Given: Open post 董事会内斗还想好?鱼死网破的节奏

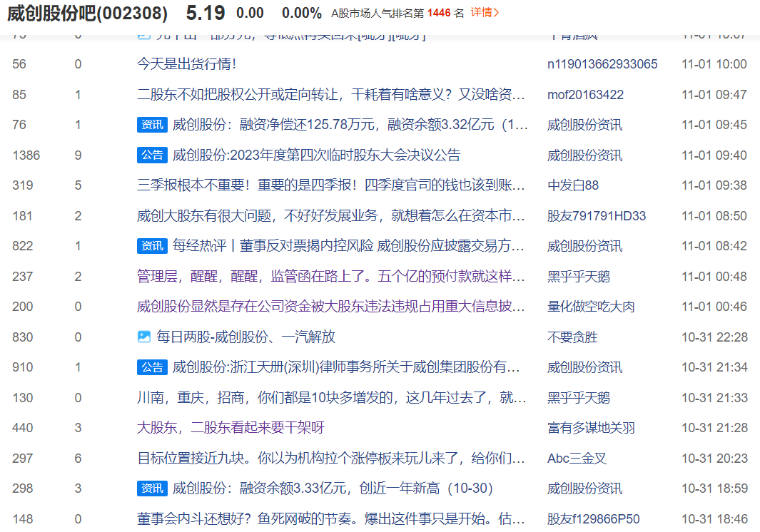Looking at the screenshot, I should tap(331, 519).
